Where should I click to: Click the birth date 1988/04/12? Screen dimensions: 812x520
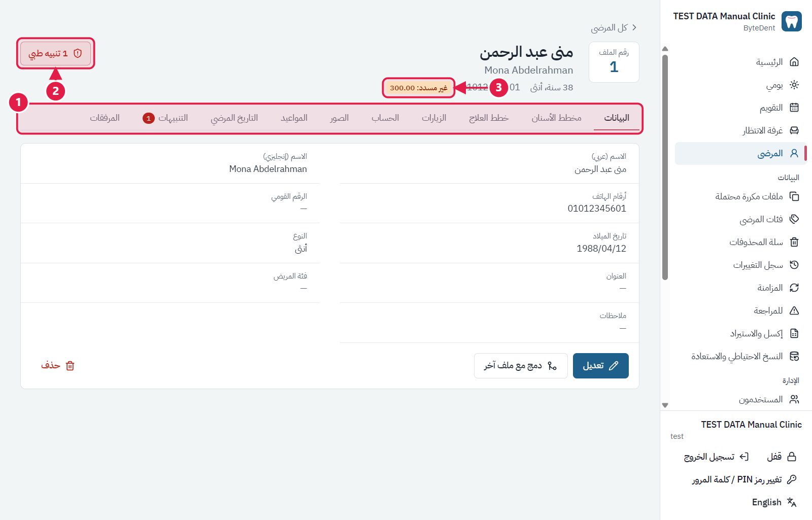point(601,249)
